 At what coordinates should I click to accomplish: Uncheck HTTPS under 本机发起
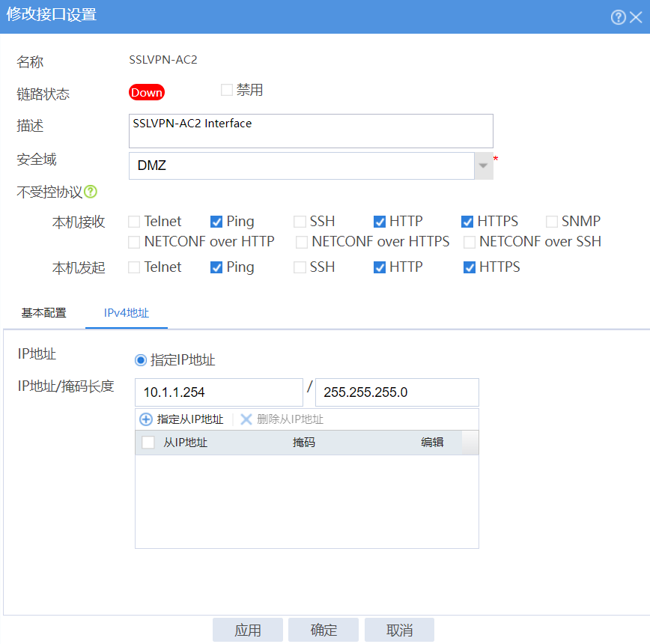(x=470, y=267)
